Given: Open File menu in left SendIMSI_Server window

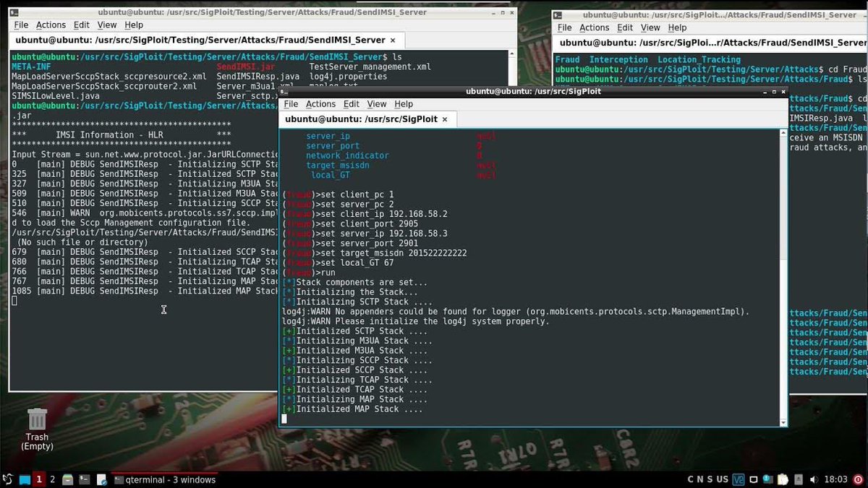Looking at the screenshot, I should (22, 25).
